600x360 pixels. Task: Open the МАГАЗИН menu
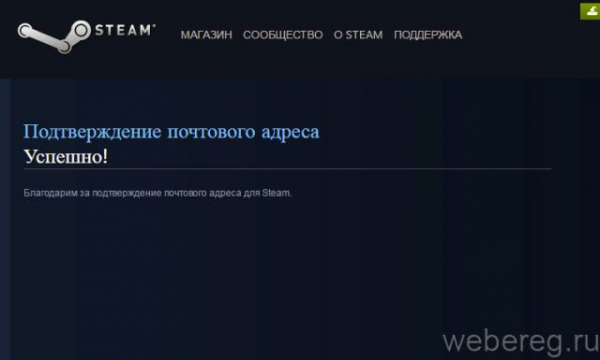pos(206,35)
